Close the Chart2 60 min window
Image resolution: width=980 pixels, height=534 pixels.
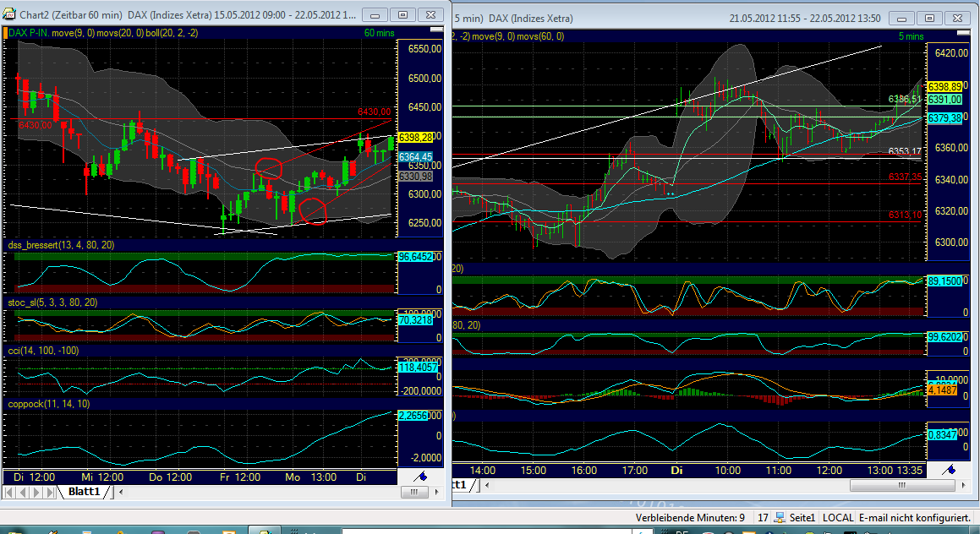pos(430,15)
